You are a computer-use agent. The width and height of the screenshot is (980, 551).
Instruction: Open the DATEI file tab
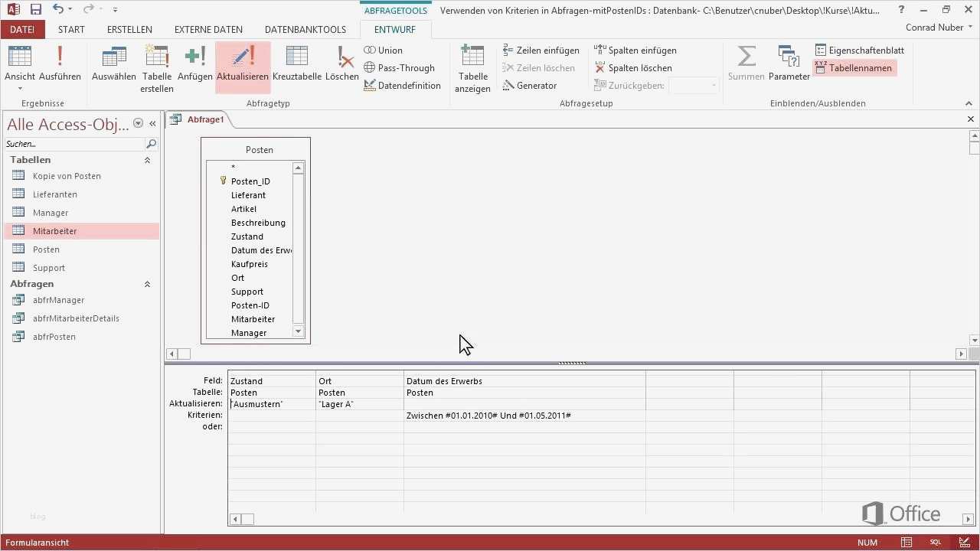click(22, 29)
